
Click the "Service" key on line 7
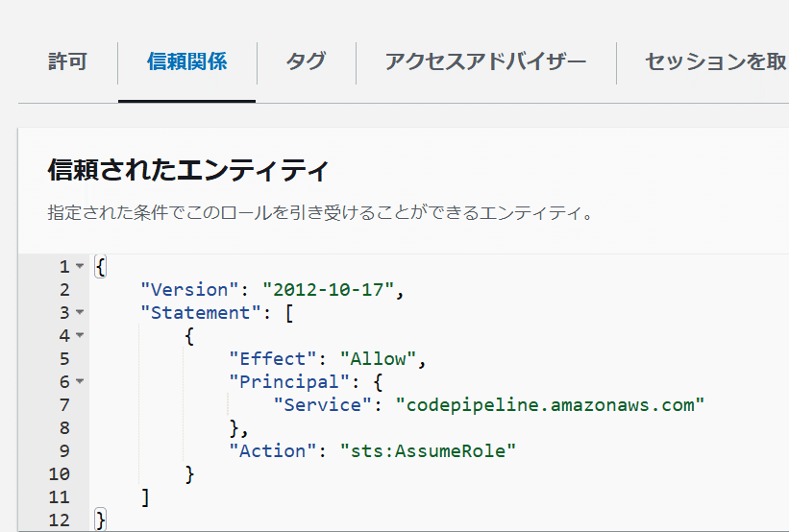point(323,405)
